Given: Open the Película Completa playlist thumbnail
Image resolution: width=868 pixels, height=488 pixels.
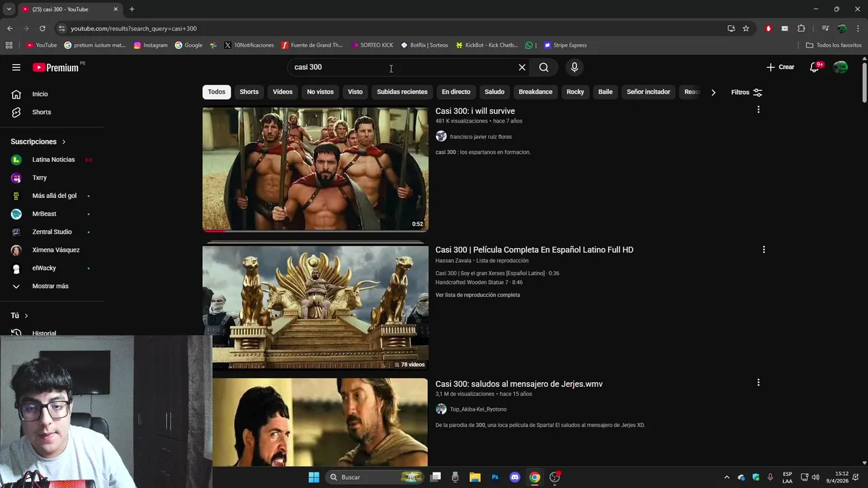Looking at the screenshot, I should [x=315, y=307].
